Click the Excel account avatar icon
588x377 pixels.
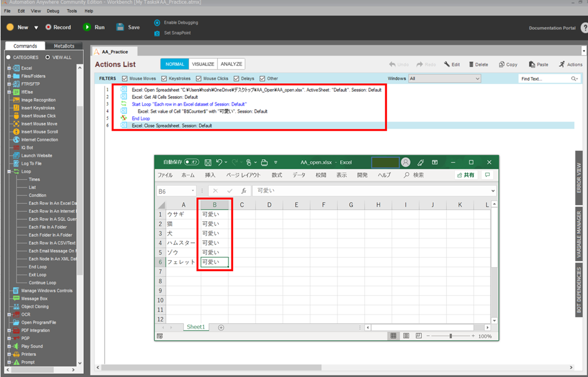pos(405,162)
